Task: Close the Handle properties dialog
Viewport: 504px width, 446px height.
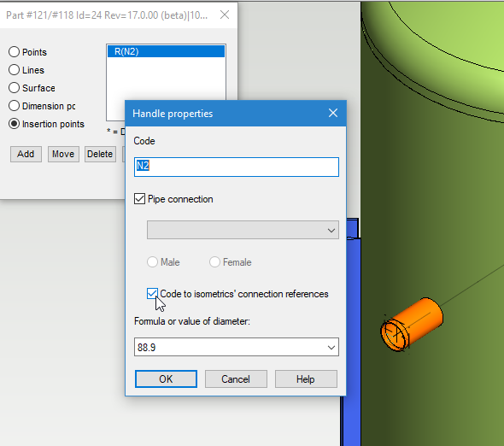Action: [x=333, y=113]
